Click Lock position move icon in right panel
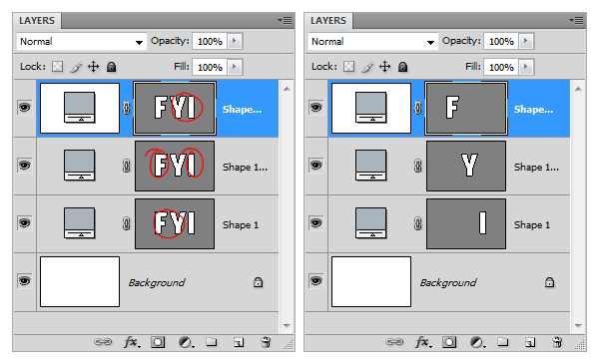This screenshot has width=599, height=364. tap(384, 67)
